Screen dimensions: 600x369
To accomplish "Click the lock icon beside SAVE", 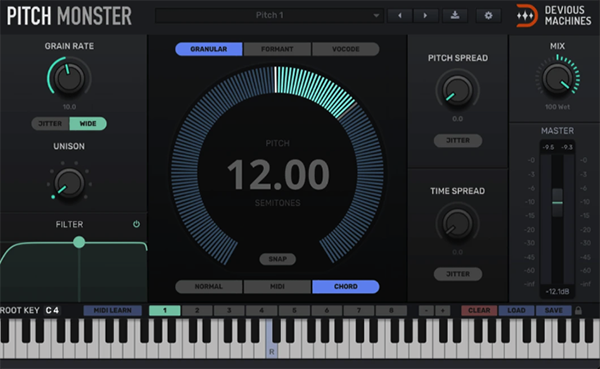I will [579, 310].
